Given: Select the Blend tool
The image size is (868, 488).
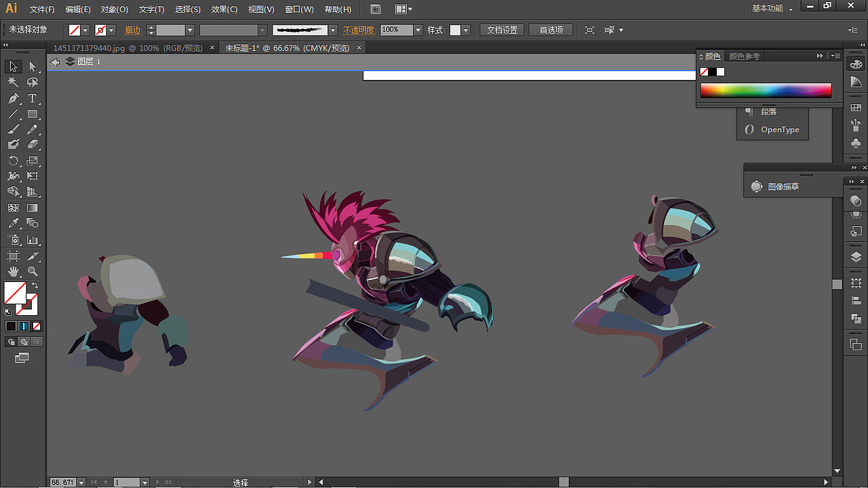Looking at the screenshot, I should 33,223.
